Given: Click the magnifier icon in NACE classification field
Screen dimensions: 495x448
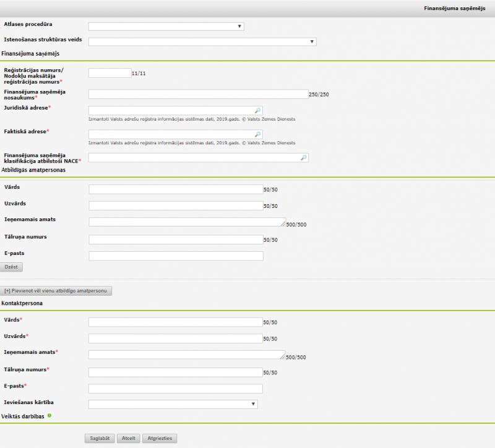Looking at the screenshot, I should click(x=303, y=158).
